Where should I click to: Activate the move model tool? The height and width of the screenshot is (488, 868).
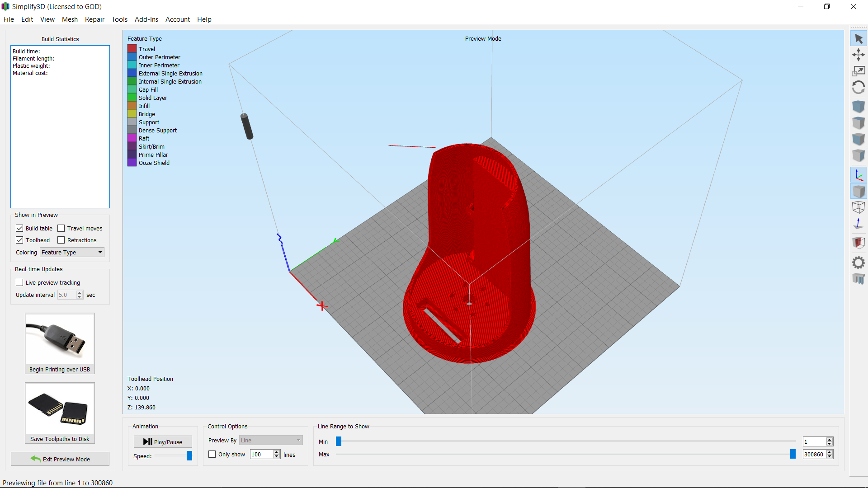click(x=859, y=54)
